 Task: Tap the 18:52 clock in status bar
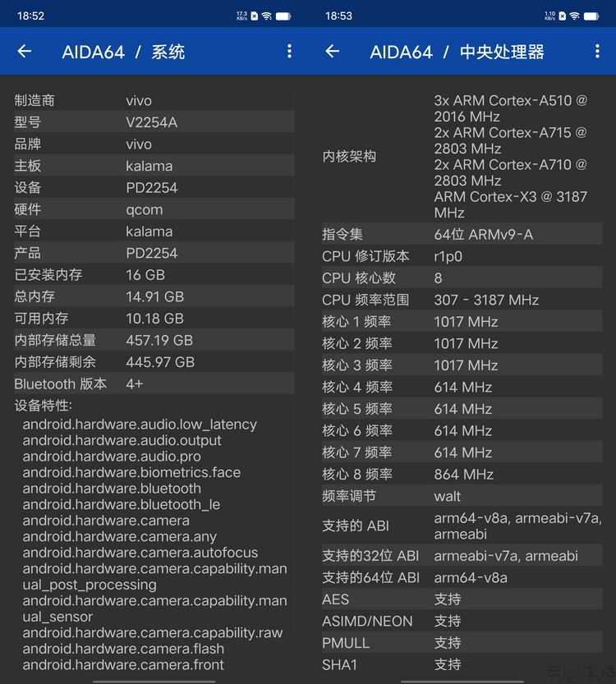point(30,16)
